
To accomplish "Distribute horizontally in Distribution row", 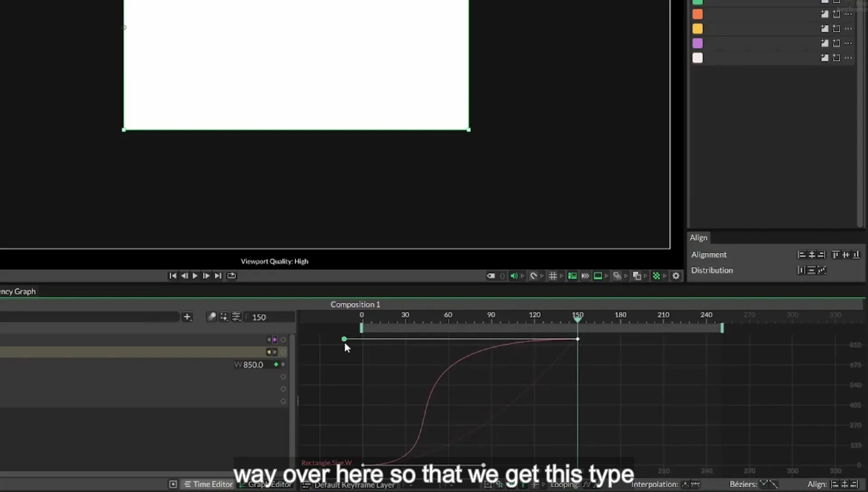I will [x=801, y=270].
